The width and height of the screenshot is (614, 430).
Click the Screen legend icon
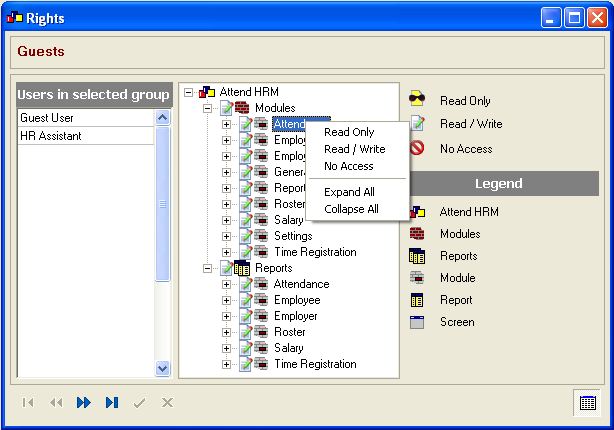(417, 322)
